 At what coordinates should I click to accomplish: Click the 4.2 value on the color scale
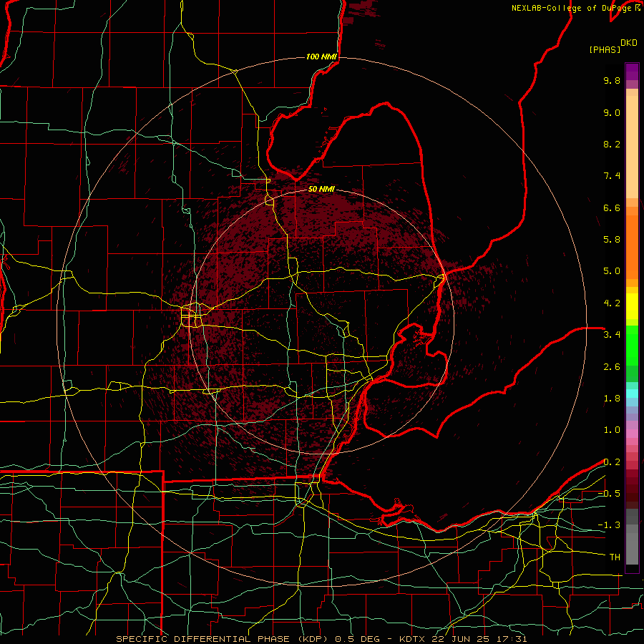(x=612, y=303)
